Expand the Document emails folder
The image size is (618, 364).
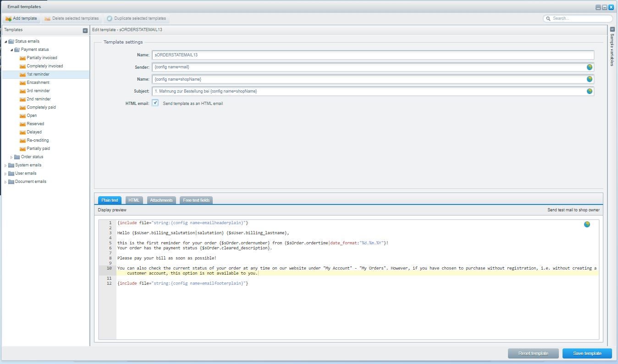(x=6, y=182)
